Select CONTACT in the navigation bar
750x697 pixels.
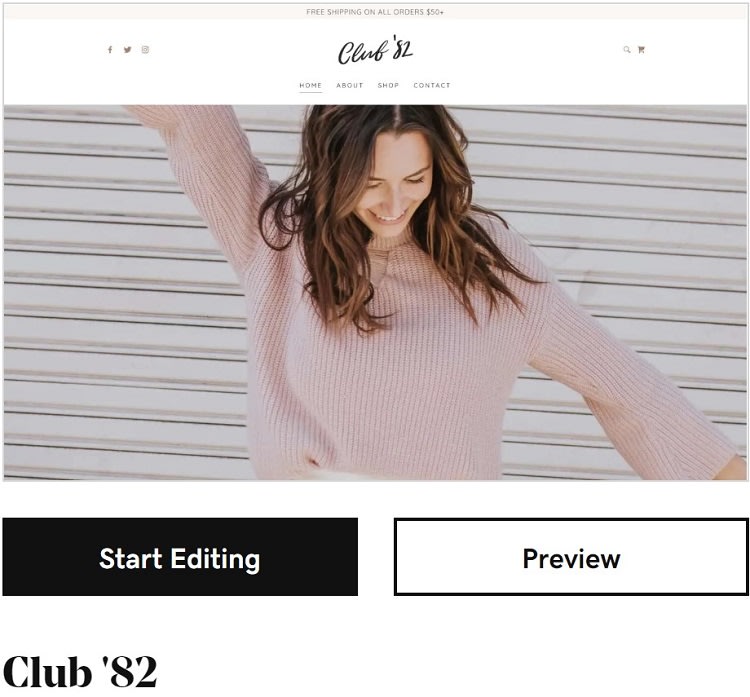click(432, 85)
